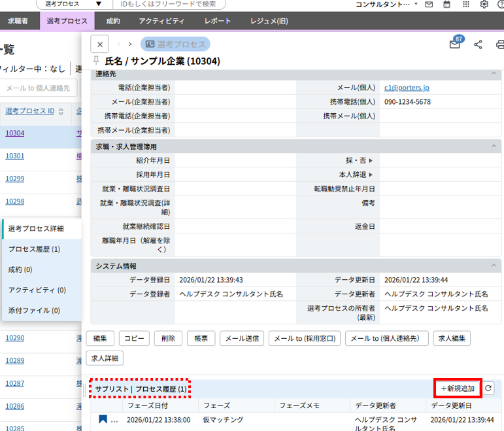This screenshot has height=431, width=504.
Task: Click the envelope icon in top bar
Action: click(429, 5)
